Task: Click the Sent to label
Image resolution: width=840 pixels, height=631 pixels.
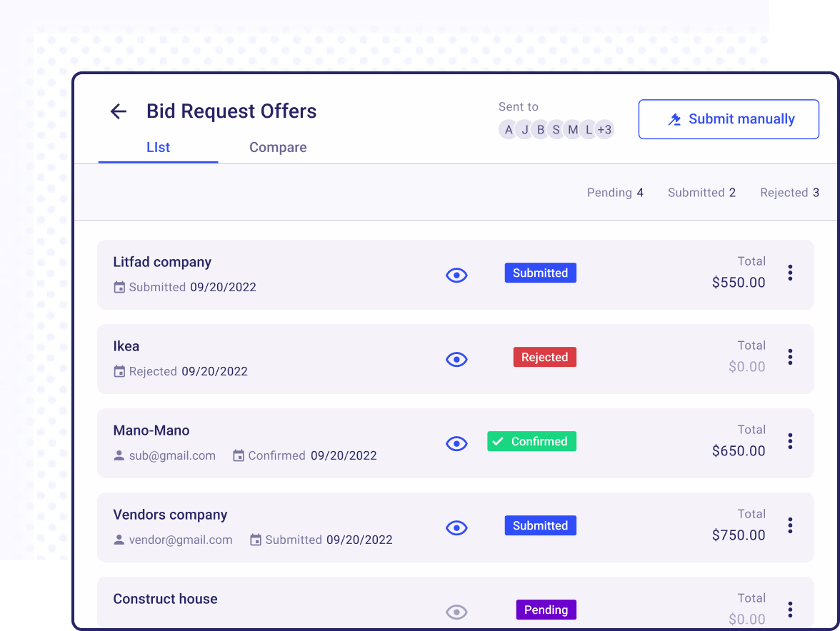Action: click(519, 106)
